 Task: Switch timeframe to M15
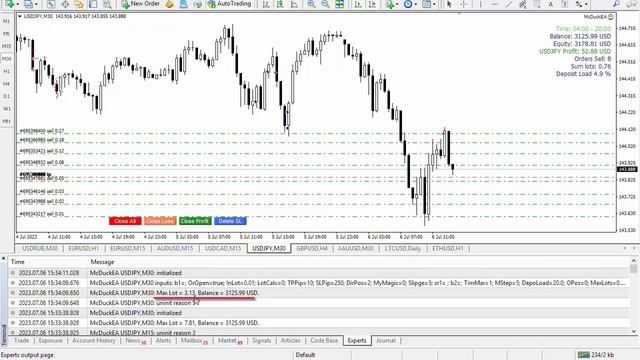click(7, 46)
